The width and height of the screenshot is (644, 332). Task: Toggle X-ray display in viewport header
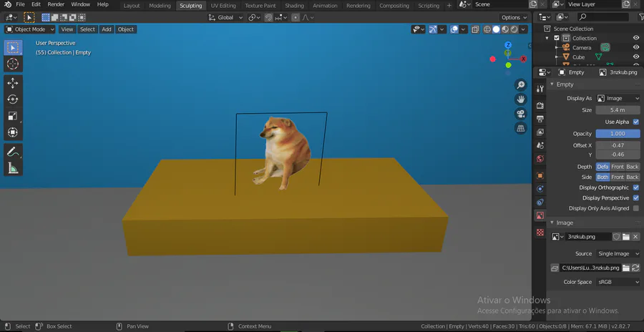coord(475,29)
